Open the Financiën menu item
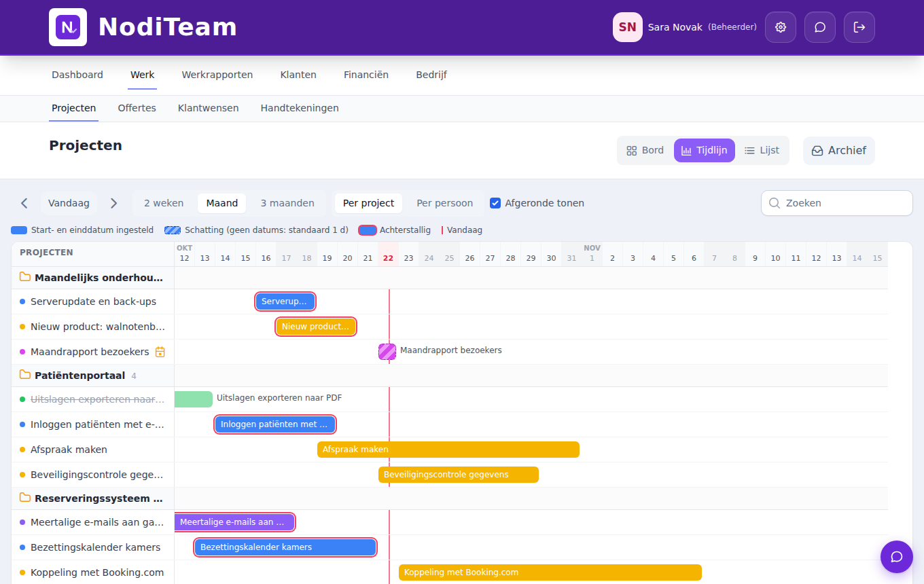Viewport: 924px width, 584px height. [366, 75]
